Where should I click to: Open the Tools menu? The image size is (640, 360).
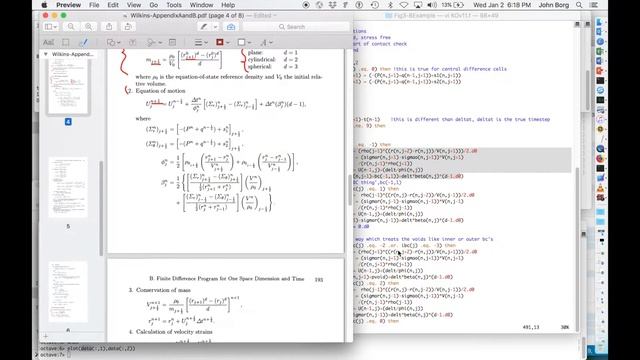173,5
